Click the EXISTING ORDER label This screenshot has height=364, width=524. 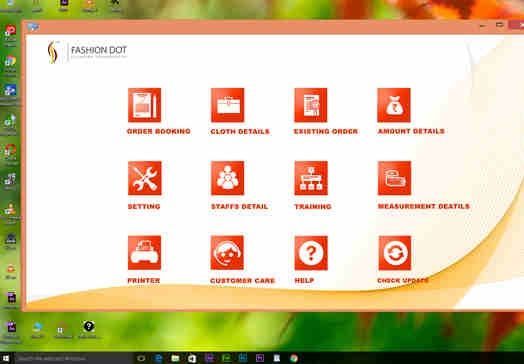[x=326, y=132]
